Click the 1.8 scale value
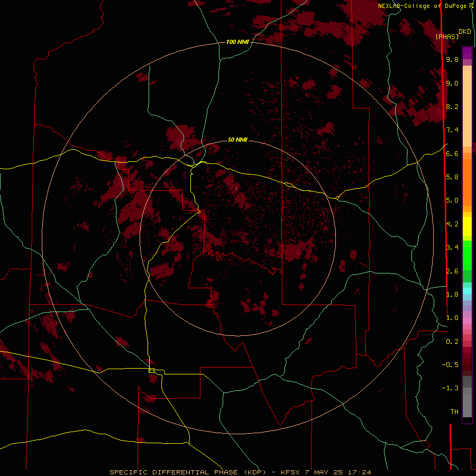 coord(452,295)
